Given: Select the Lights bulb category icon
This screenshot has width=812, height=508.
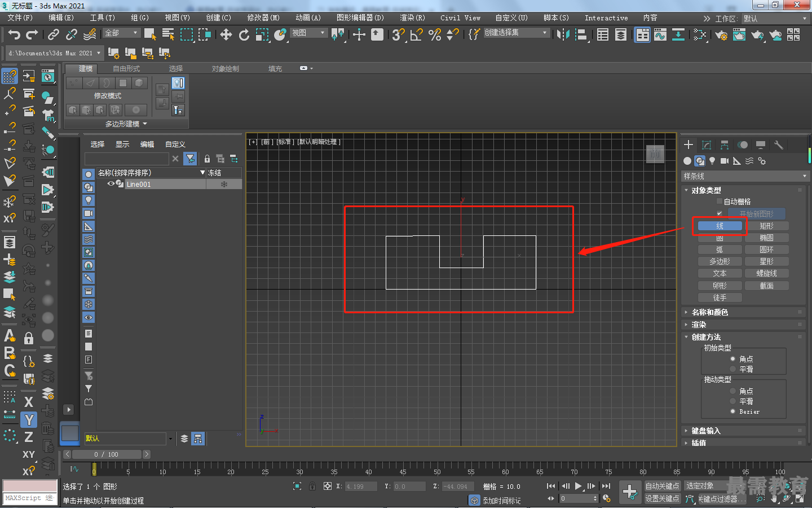Looking at the screenshot, I should 712,161.
